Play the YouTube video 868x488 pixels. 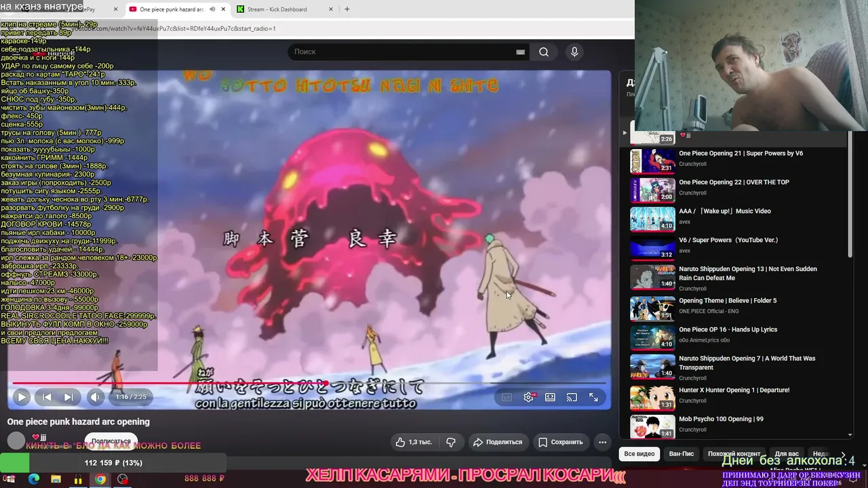(x=21, y=397)
